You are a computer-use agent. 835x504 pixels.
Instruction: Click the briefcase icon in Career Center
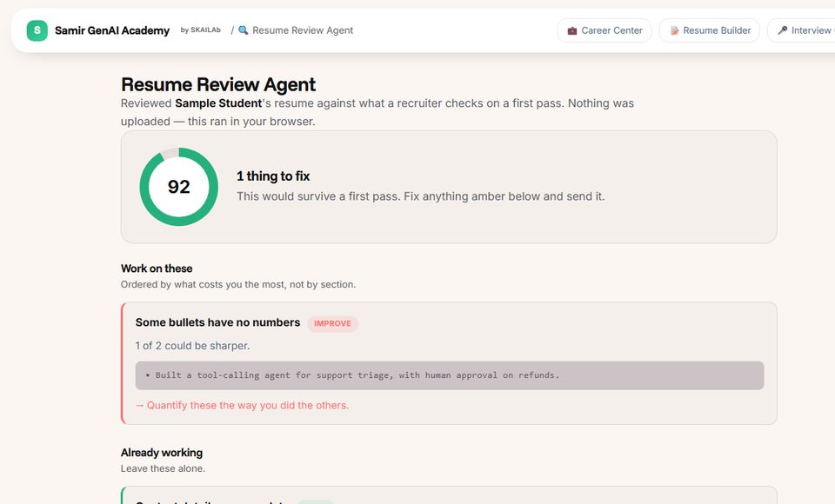click(572, 31)
